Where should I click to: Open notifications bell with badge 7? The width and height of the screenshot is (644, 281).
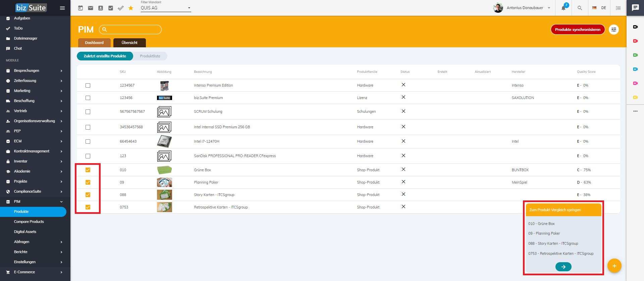[x=564, y=8]
